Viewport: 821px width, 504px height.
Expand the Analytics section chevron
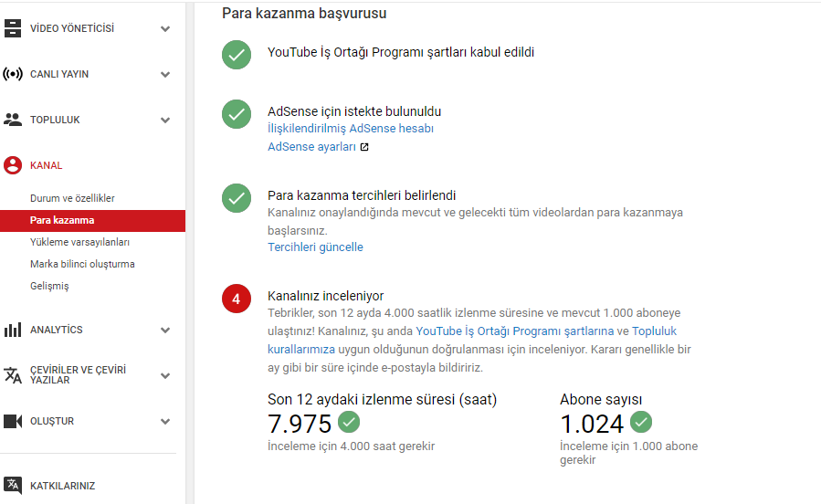(165, 331)
